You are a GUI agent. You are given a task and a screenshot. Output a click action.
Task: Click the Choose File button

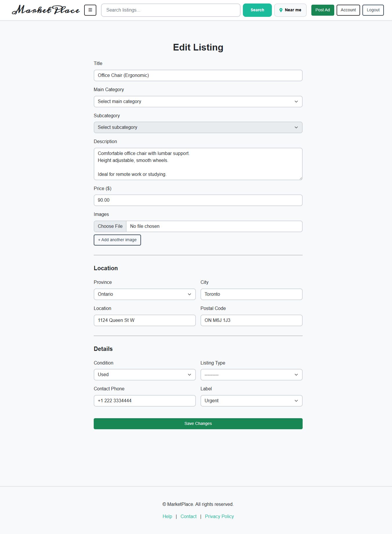click(x=110, y=226)
